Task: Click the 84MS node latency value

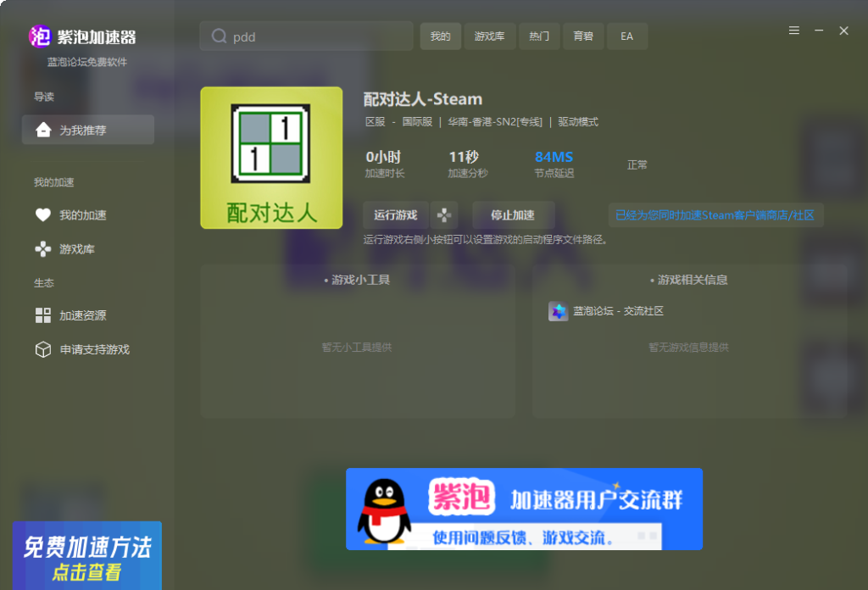Action: (554, 157)
